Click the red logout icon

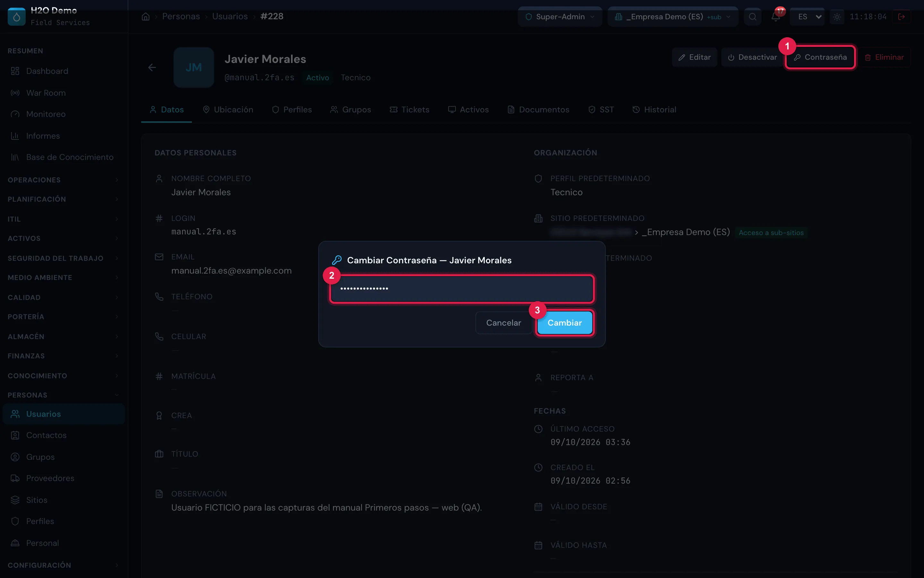point(902,17)
